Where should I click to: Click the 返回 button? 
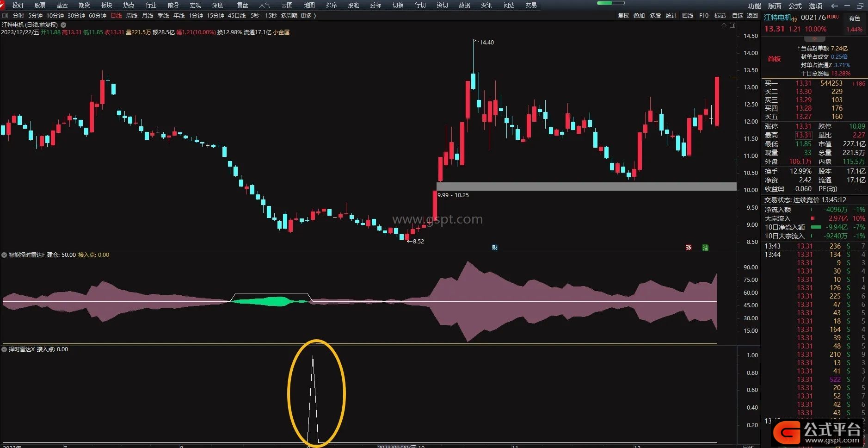(752, 16)
